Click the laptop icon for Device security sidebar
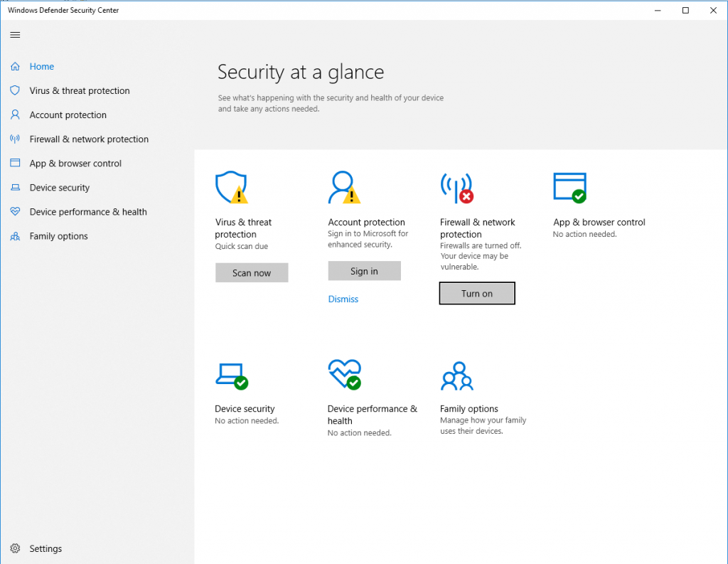 tap(15, 187)
